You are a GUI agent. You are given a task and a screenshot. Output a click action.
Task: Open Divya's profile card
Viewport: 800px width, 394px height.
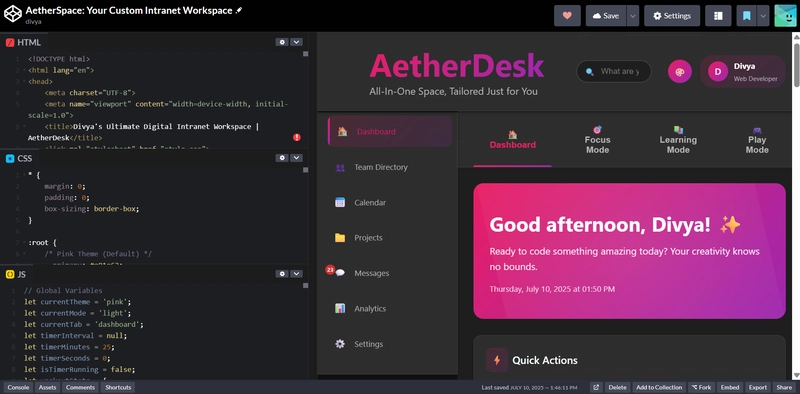click(742, 71)
